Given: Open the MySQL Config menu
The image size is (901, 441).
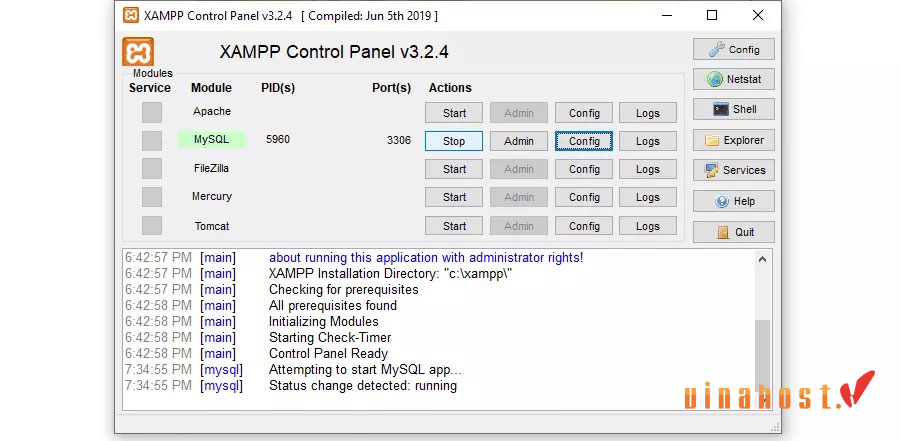Looking at the screenshot, I should pyautogui.click(x=584, y=141).
